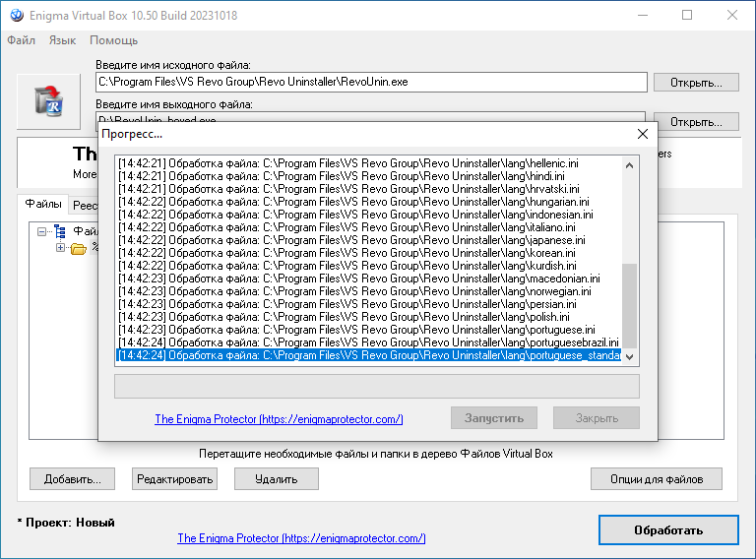The width and height of the screenshot is (756, 559).
Task: Click the input file name field
Action: [x=371, y=82]
